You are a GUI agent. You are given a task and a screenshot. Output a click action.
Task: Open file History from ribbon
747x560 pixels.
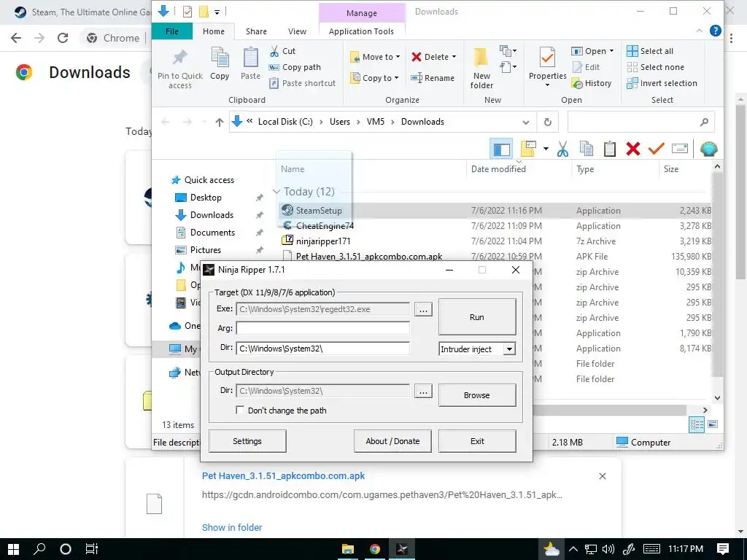click(x=592, y=83)
